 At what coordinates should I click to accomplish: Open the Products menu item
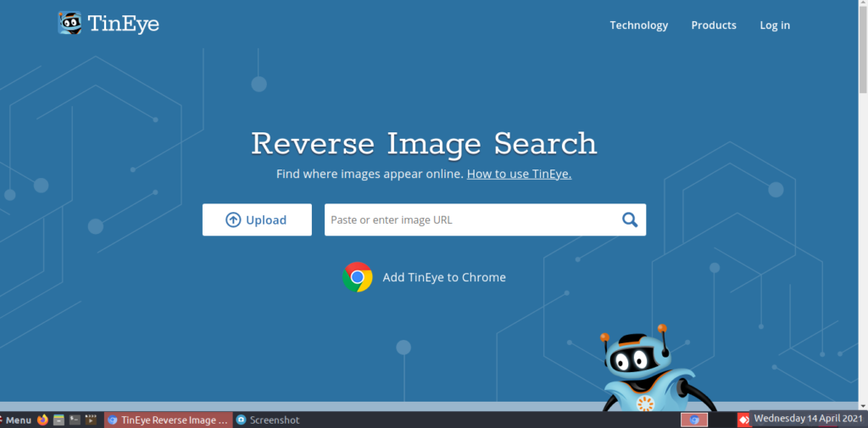(x=714, y=25)
